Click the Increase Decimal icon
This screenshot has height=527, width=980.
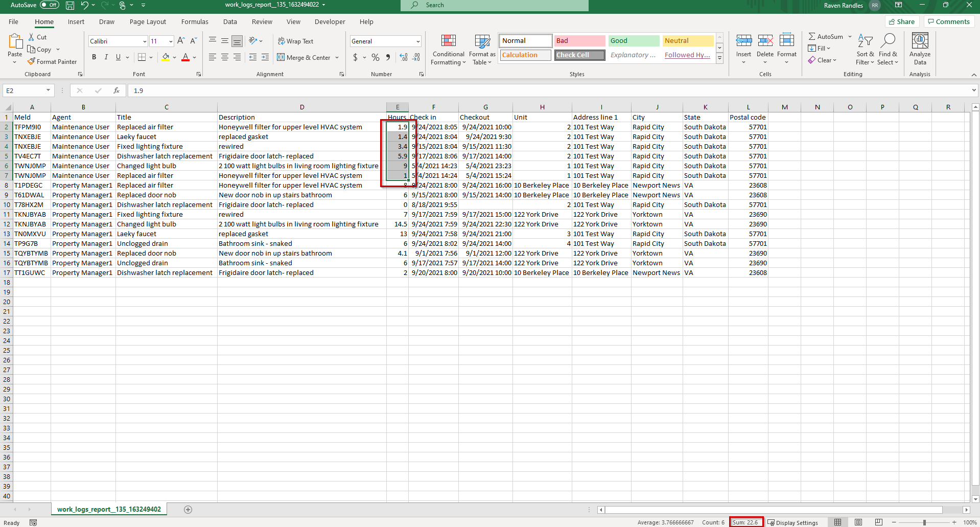pyautogui.click(x=404, y=57)
